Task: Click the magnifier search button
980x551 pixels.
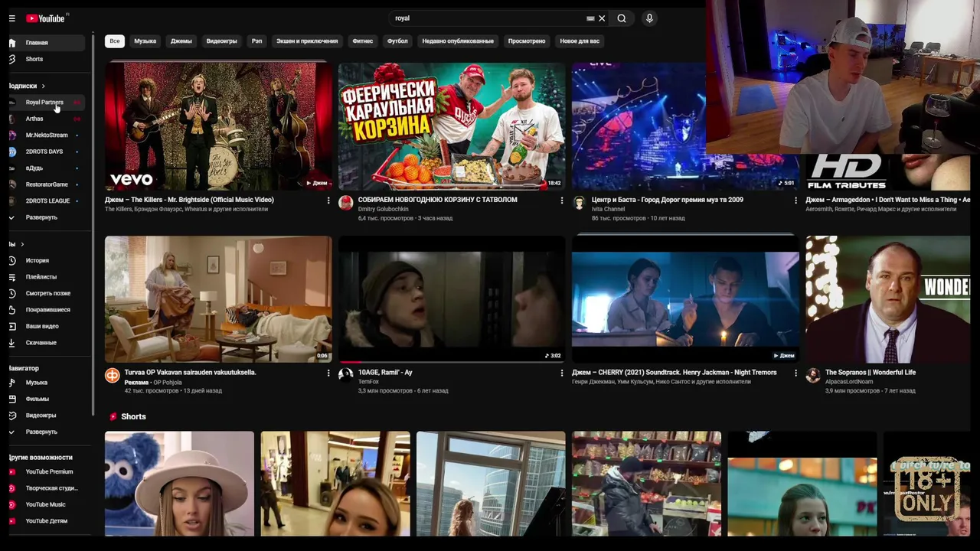Action: point(622,18)
